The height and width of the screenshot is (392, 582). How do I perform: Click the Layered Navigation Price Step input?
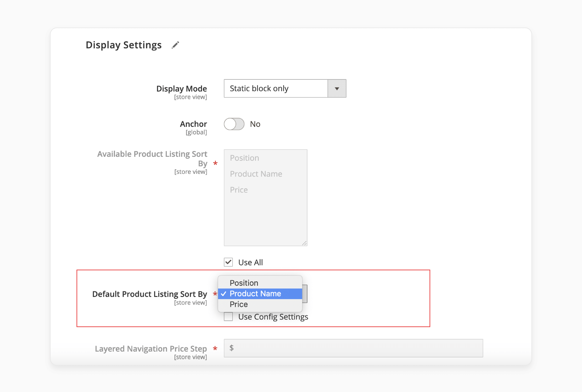click(353, 348)
